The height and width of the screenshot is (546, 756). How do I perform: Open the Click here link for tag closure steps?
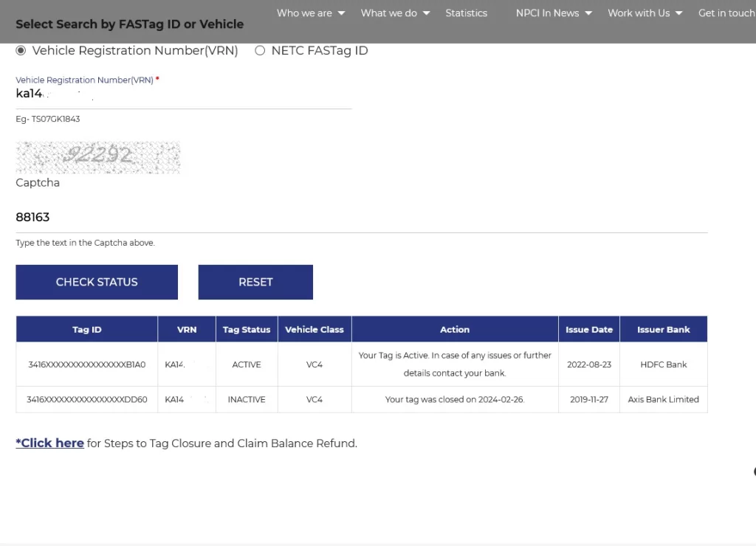pos(49,443)
